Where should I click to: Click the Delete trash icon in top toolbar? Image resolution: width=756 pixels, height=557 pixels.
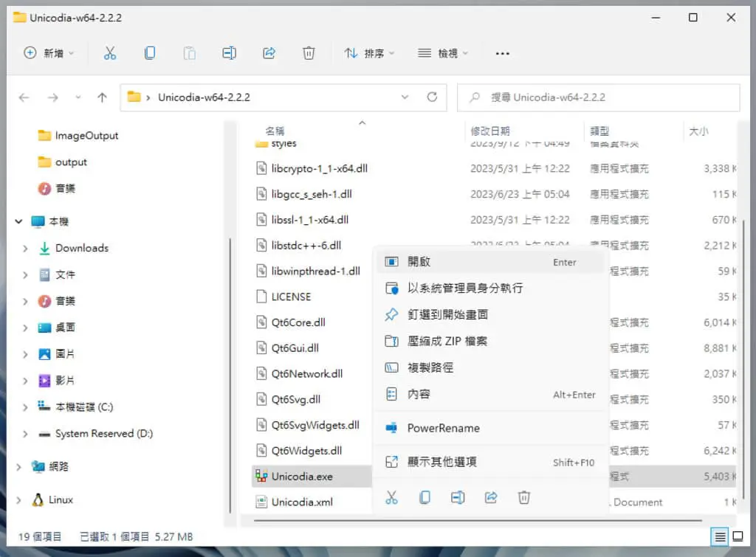pyautogui.click(x=309, y=53)
